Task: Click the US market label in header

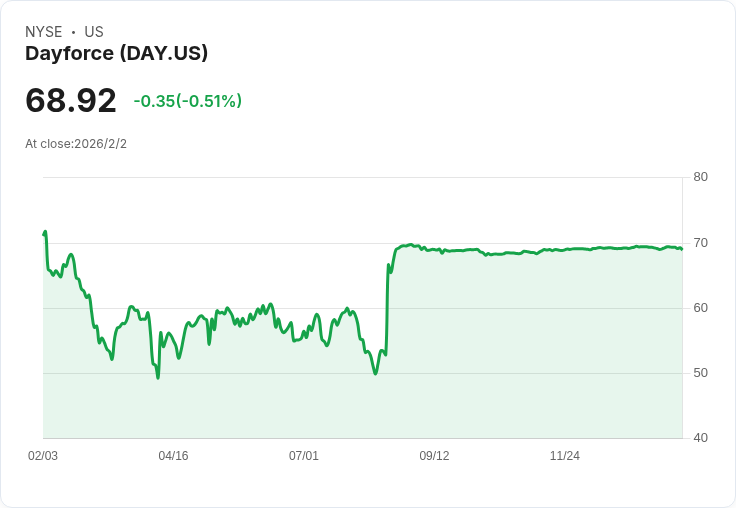Action: click(x=94, y=32)
